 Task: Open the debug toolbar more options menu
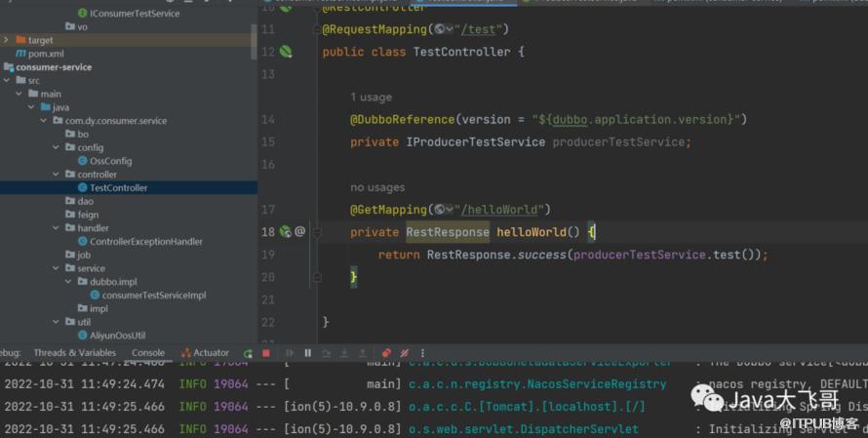tap(423, 353)
